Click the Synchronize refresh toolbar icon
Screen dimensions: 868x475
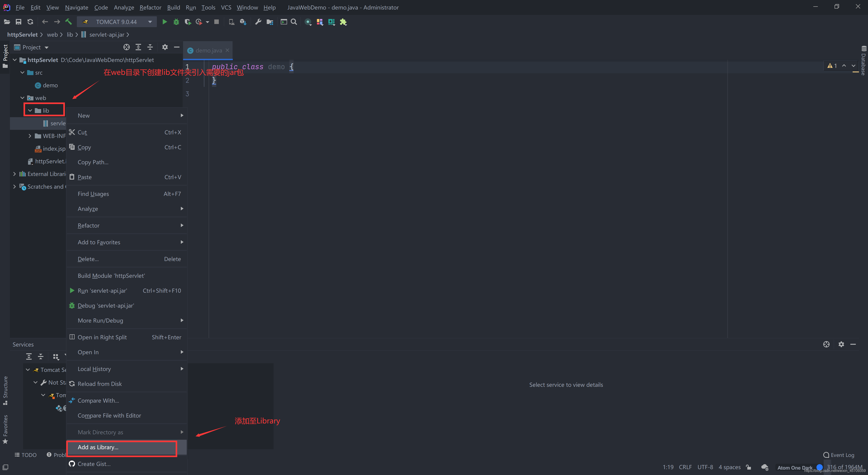pyautogui.click(x=30, y=22)
